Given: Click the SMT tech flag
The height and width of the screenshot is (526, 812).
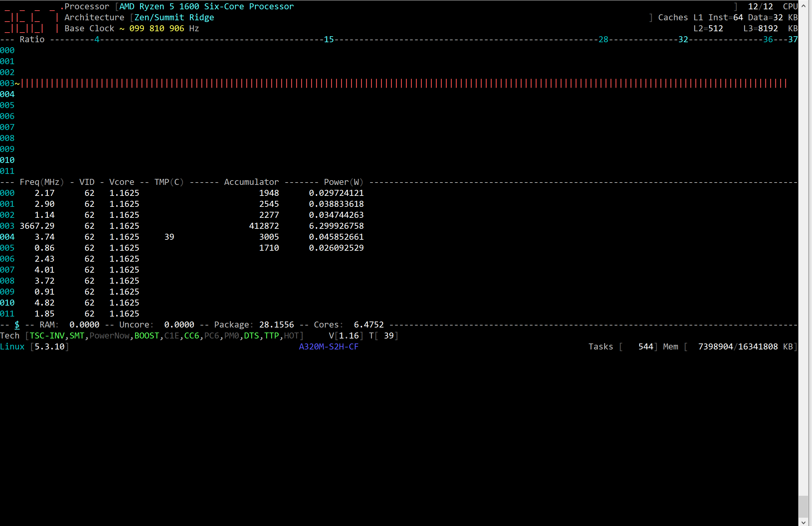Looking at the screenshot, I should click(x=77, y=336).
